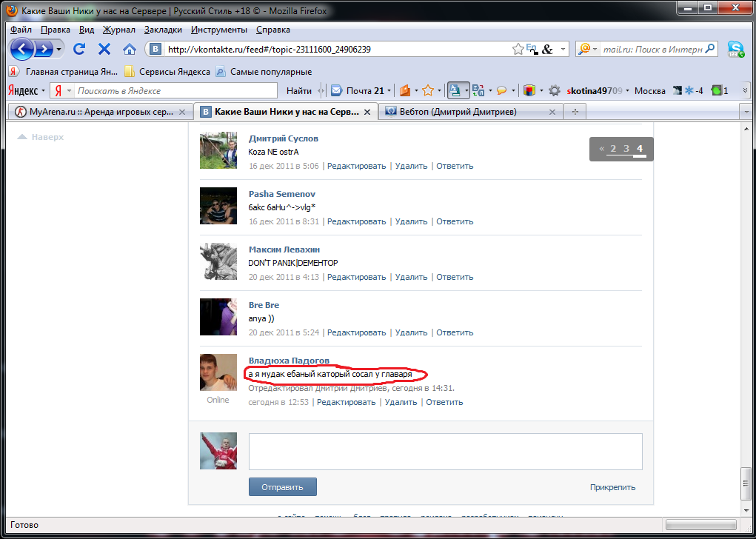This screenshot has width=756, height=539.
Task: Open the list all tabs dropdown
Action: tap(747, 112)
